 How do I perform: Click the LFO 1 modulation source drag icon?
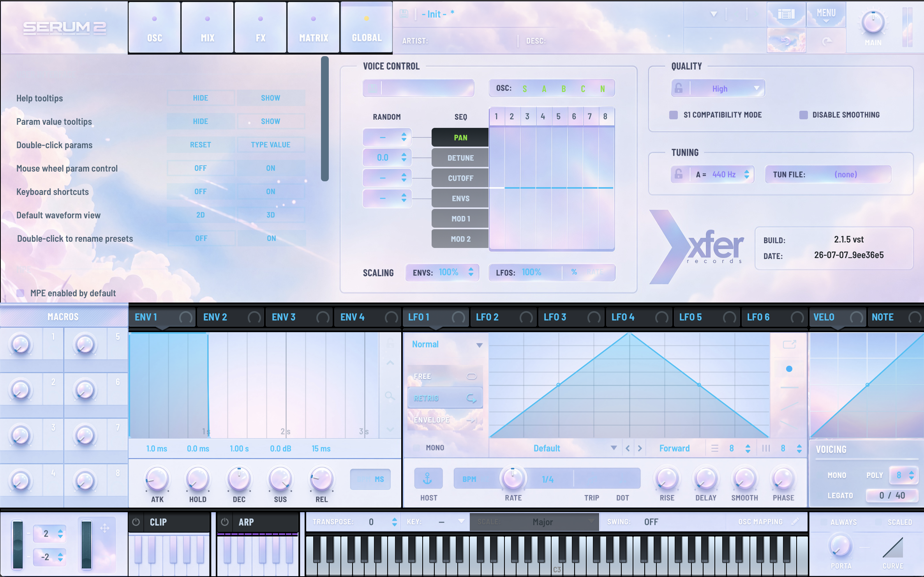458,317
